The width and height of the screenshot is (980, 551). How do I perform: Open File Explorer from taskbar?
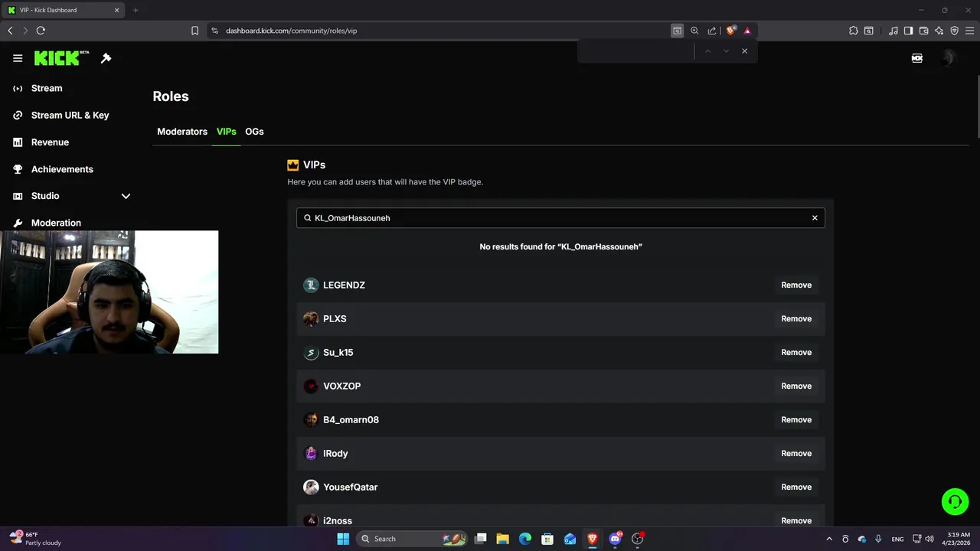502,539
